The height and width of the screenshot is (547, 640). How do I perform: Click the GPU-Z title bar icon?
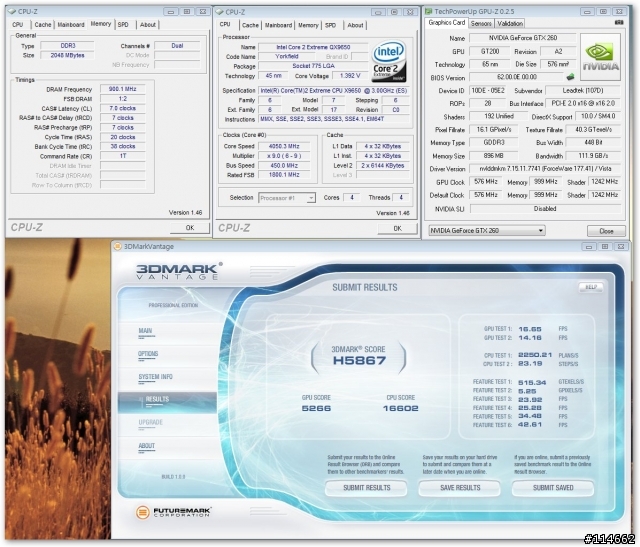[x=428, y=11]
